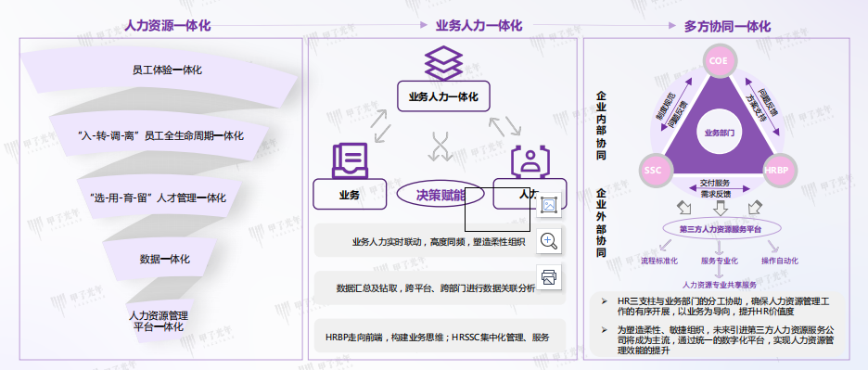The image size is (868, 370).
Task: Click the 企业外部协同 vertical label
Action: pyautogui.click(x=601, y=223)
